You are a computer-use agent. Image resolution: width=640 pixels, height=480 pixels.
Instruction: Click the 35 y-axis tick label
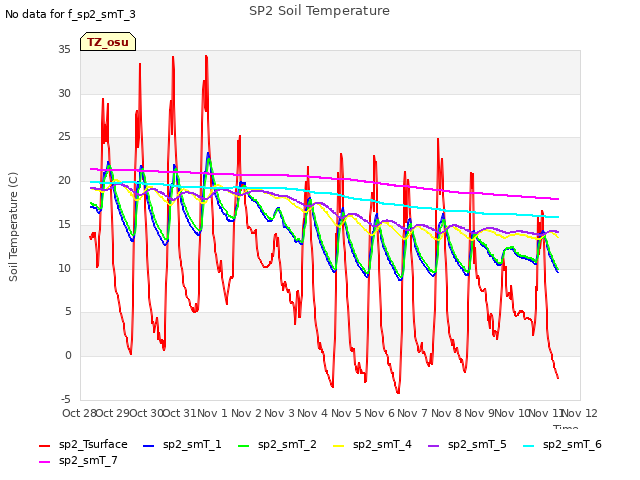(64, 50)
